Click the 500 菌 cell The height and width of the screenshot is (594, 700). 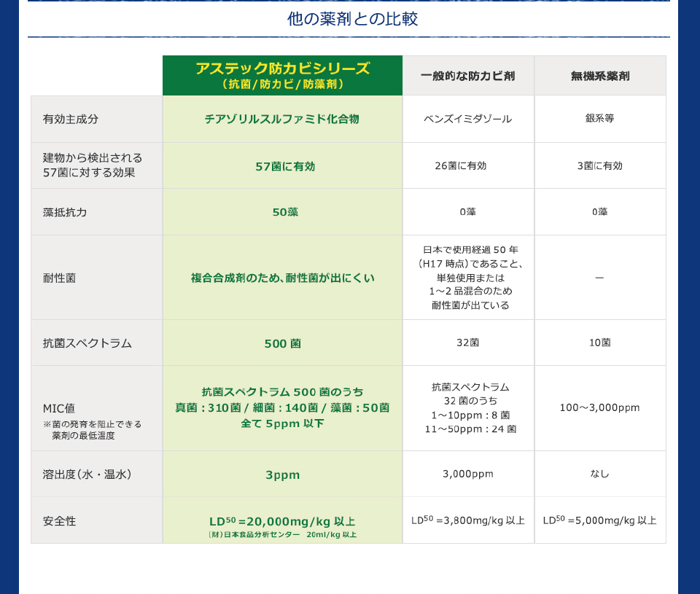click(283, 343)
